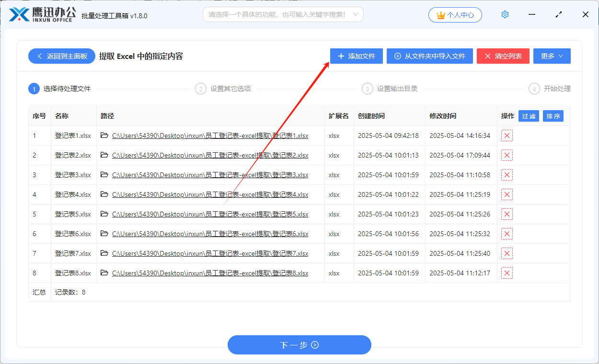Viewport: 599px width, 364px height.
Task: Remove 登记表8.xlsx with the delete icon
Action: click(507, 273)
